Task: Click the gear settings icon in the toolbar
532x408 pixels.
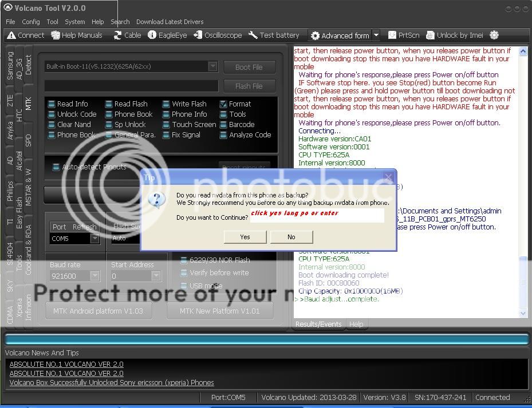Action: coord(494,35)
